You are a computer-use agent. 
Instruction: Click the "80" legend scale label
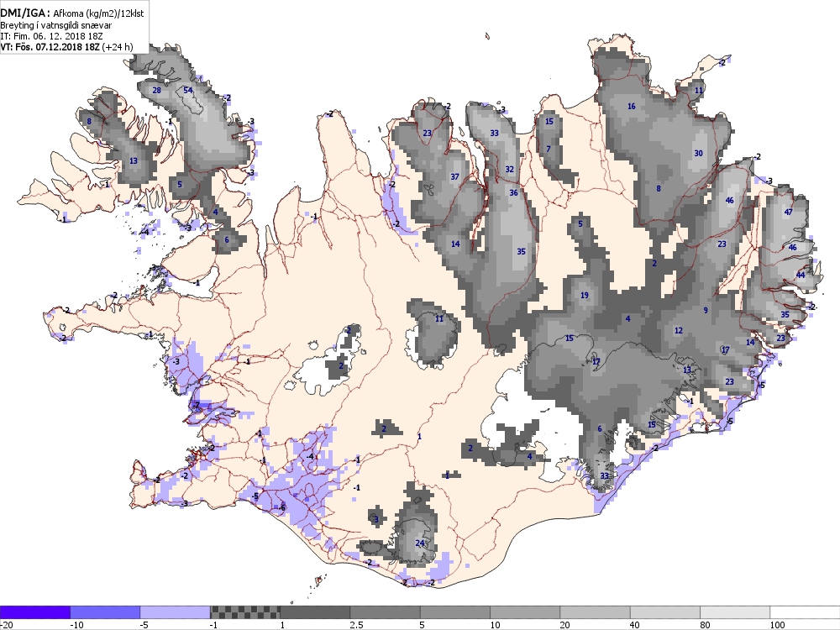(706, 625)
